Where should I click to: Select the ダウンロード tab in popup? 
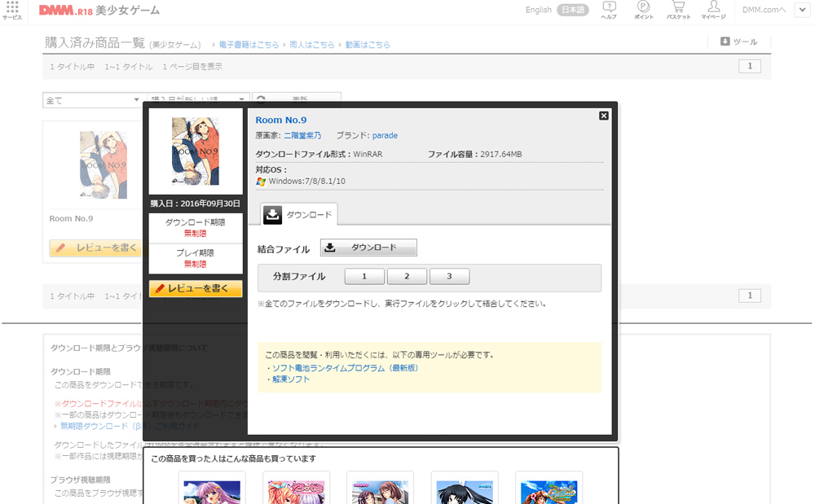(x=298, y=214)
